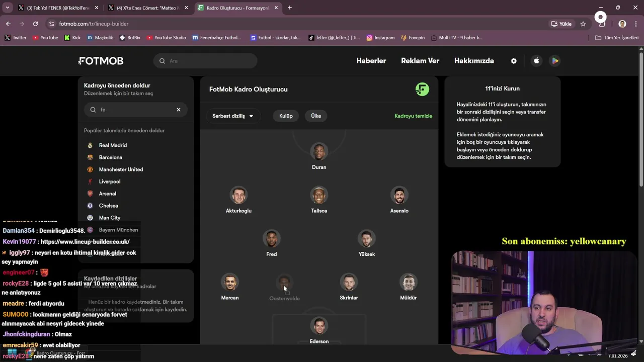Open the Apple App Store icon
Viewport: 644px width, 362px height.
[536, 61]
